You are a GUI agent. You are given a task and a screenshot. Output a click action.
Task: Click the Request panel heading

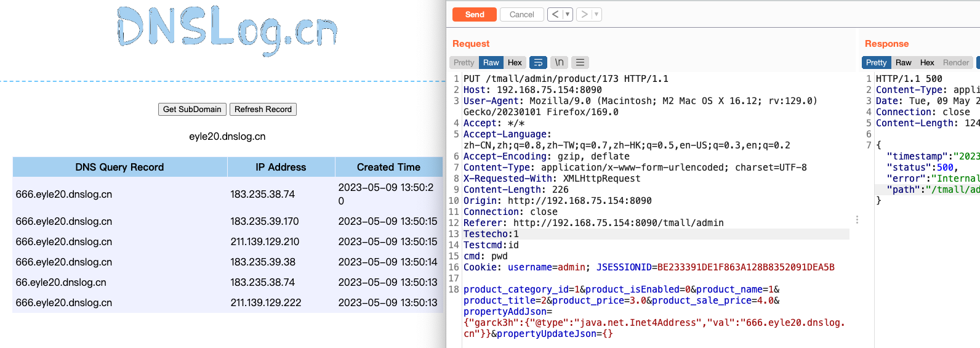coord(471,43)
